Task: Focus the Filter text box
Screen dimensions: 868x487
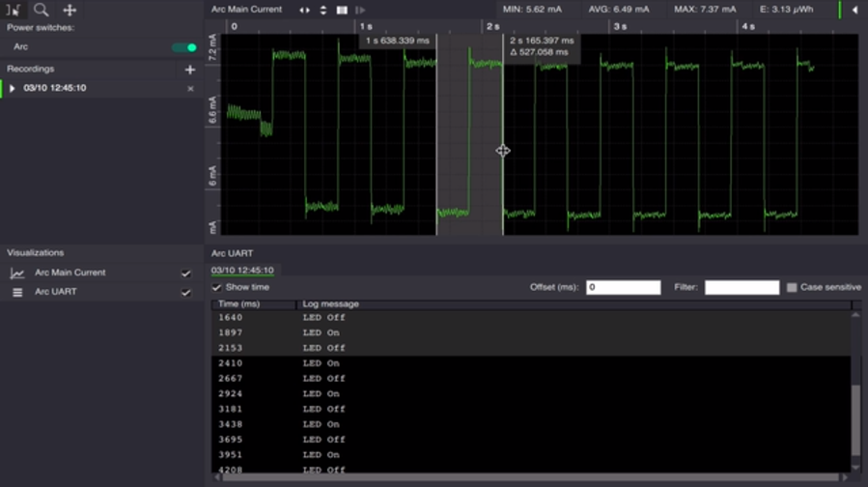Action: pos(742,287)
